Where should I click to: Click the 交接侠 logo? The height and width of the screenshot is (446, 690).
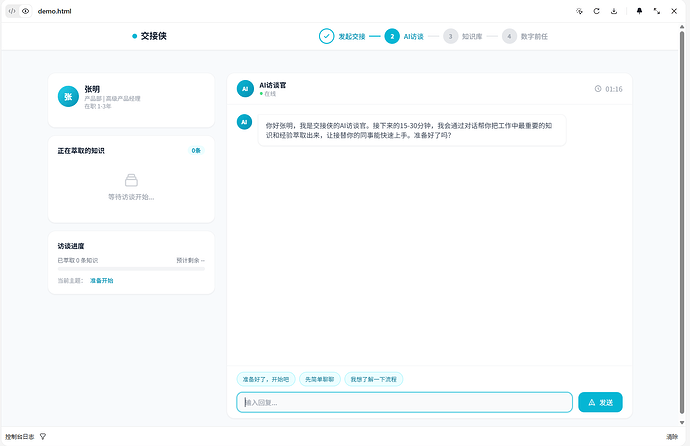click(149, 36)
